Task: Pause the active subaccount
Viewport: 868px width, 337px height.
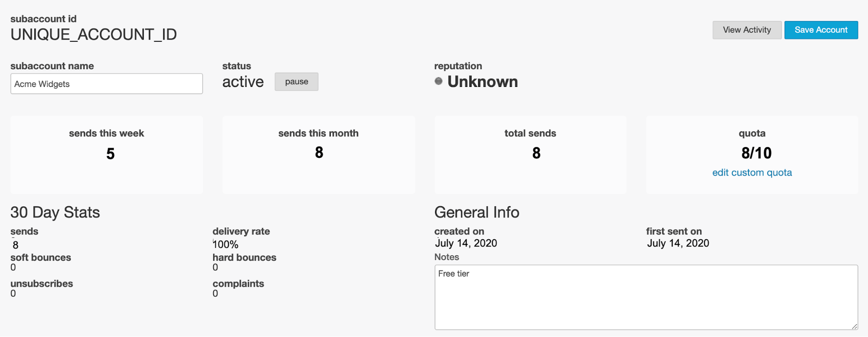Action: click(297, 82)
